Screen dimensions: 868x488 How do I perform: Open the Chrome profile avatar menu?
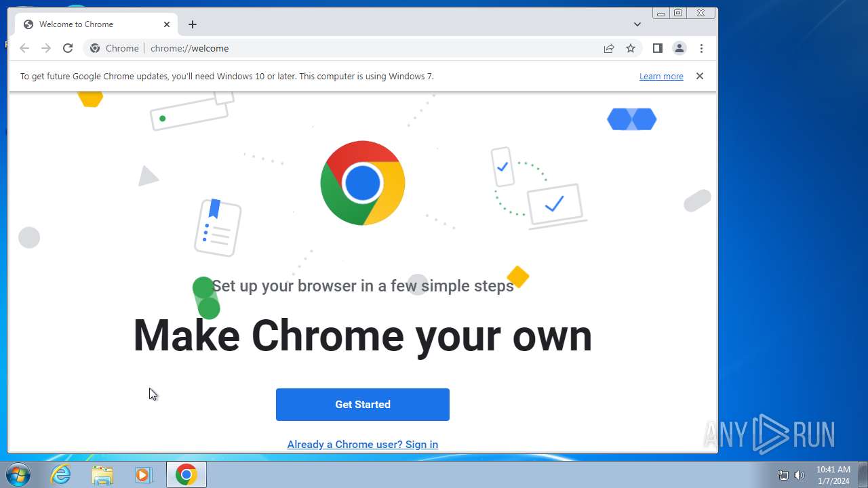coord(679,48)
